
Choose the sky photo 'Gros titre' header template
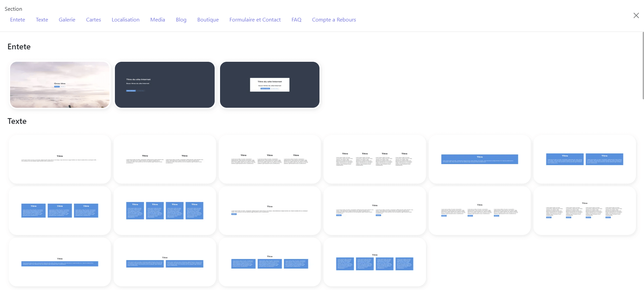point(60,85)
